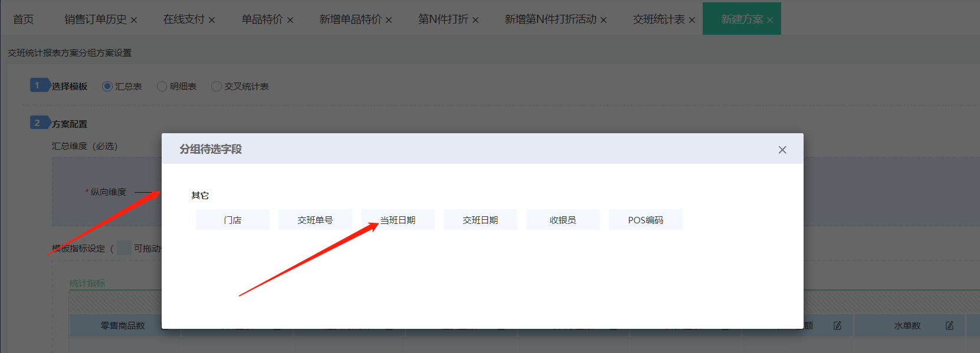Select the 汇总表 template radio
The image size is (980, 353).
point(107,86)
